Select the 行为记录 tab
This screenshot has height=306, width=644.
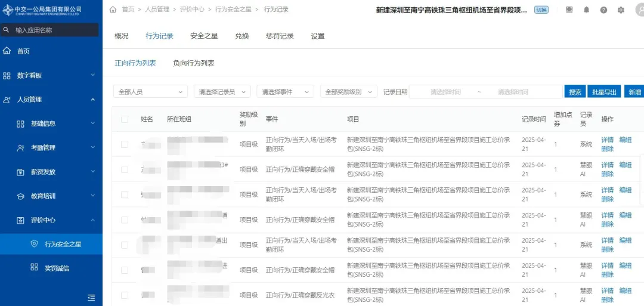click(x=159, y=36)
